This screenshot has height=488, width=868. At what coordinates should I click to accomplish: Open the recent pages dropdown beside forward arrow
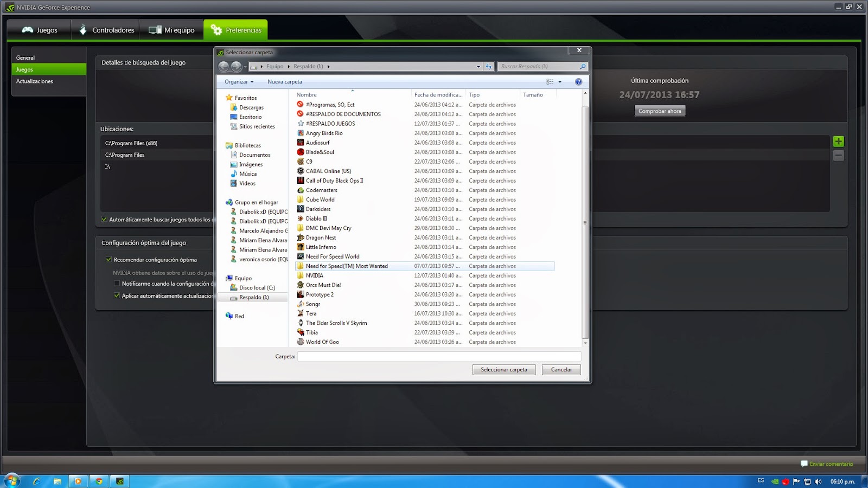click(x=245, y=67)
